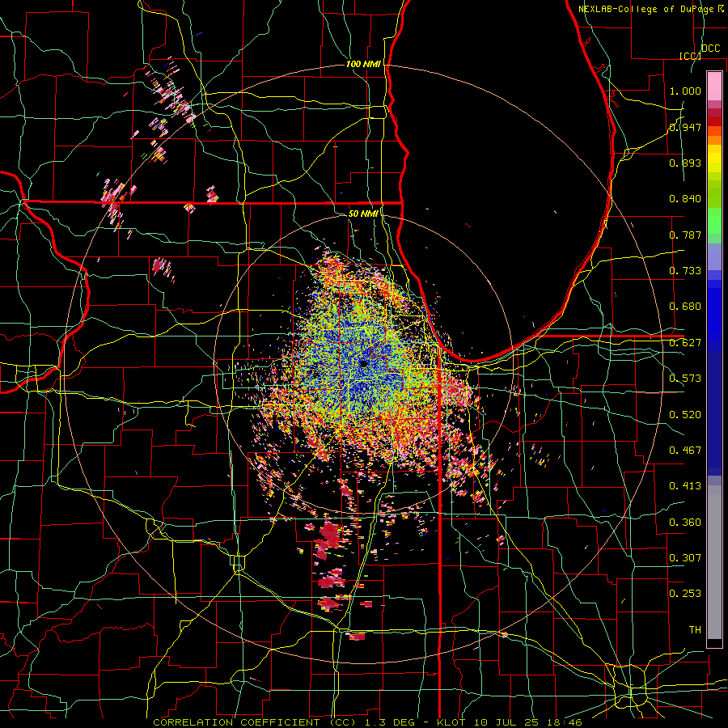Click the 1.000 legend value
728x728 pixels.
tap(685, 91)
